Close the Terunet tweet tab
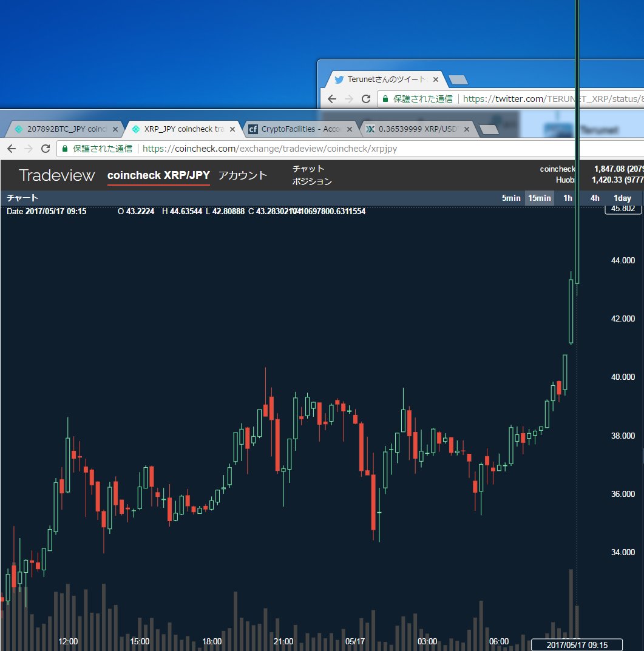Image resolution: width=644 pixels, height=651 pixels. 435,79
